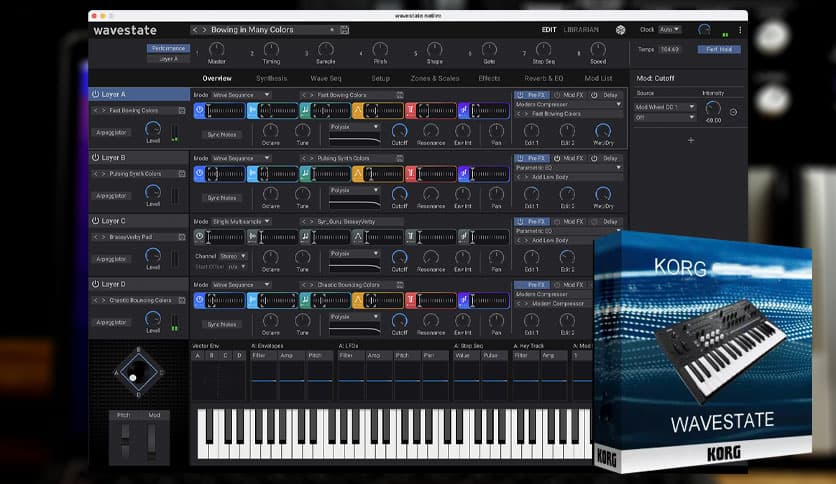Click the Mod Cutoff Intensity knob
The width and height of the screenshot is (836, 484).
pos(713,109)
